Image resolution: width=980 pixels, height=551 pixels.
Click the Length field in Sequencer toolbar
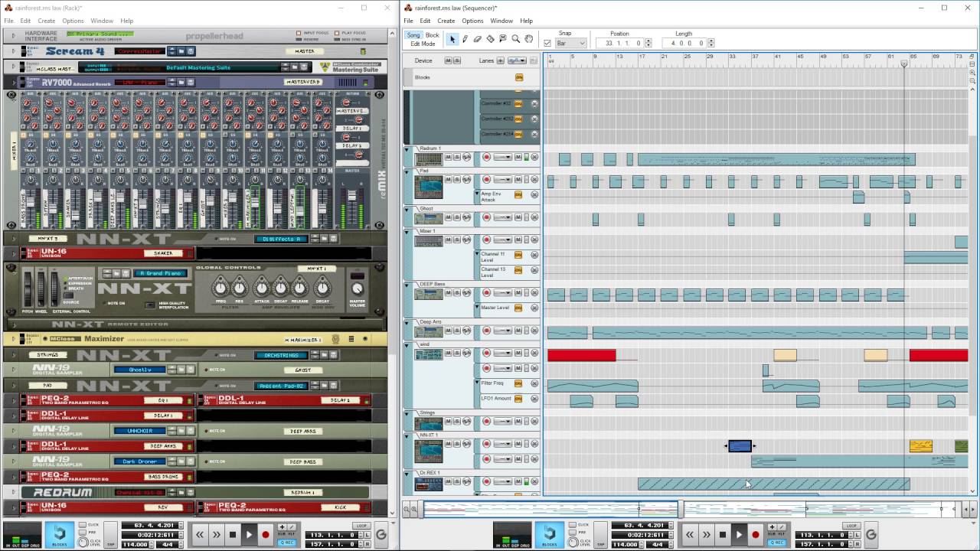pyautogui.click(x=687, y=44)
